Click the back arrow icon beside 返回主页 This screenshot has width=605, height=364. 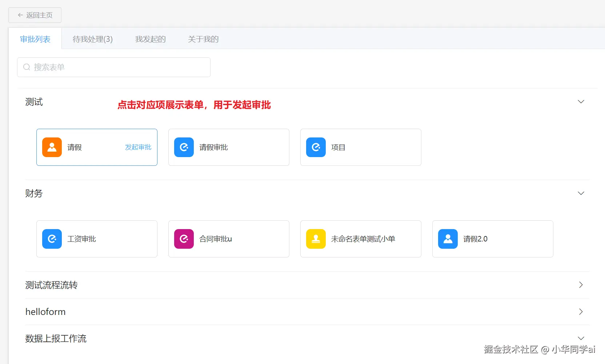[20, 15]
